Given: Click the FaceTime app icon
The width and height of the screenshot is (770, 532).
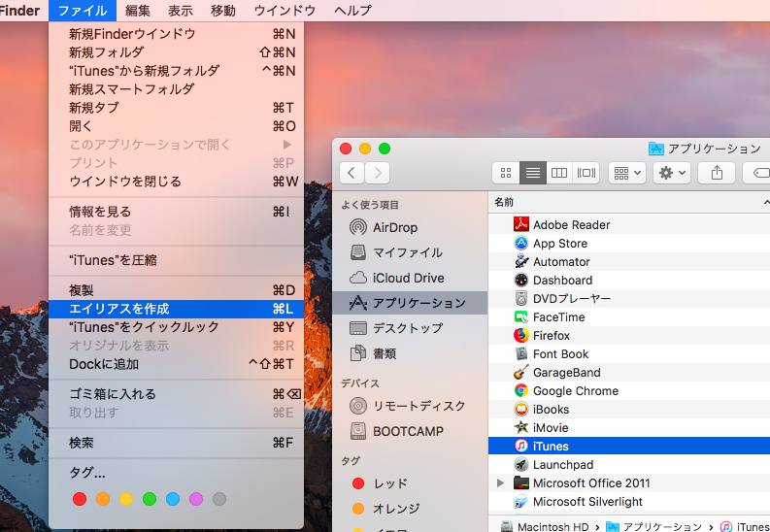Looking at the screenshot, I should [521, 317].
